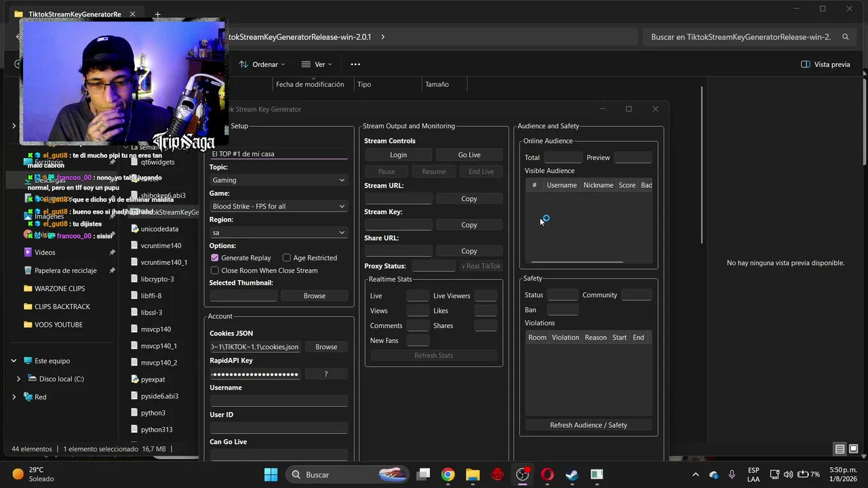Click the question mark beside RapidAPI Key
Viewport: 868px width, 488px height.
(x=326, y=374)
